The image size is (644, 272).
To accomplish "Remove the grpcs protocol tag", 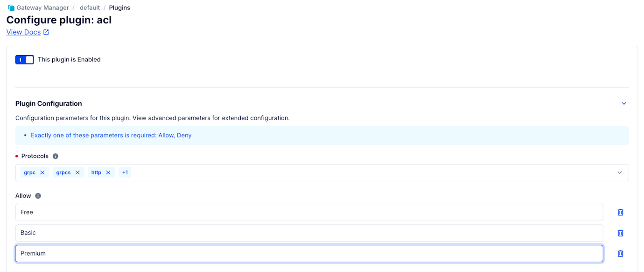I will [77, 172].
